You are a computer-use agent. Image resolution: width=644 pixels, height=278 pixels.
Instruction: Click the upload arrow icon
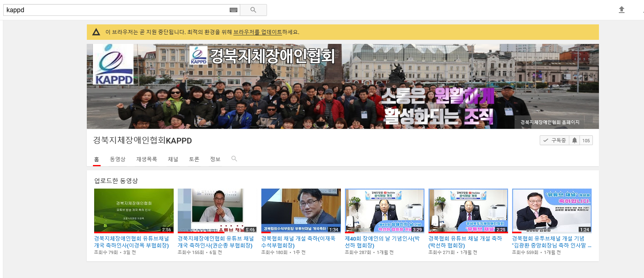621,10
